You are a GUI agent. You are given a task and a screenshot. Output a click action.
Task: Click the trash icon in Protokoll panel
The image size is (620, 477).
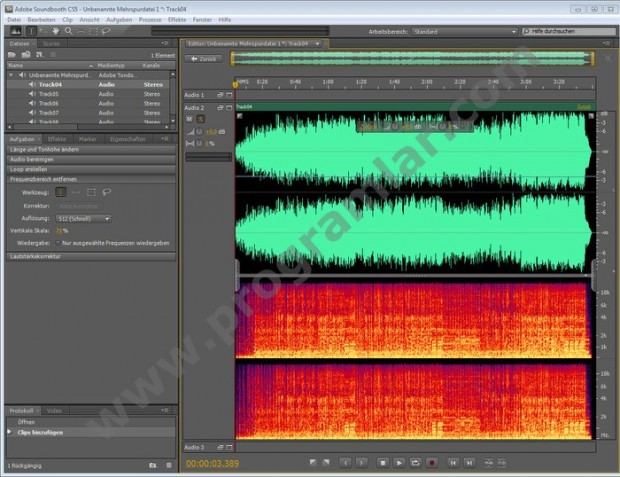coord(169,466)
